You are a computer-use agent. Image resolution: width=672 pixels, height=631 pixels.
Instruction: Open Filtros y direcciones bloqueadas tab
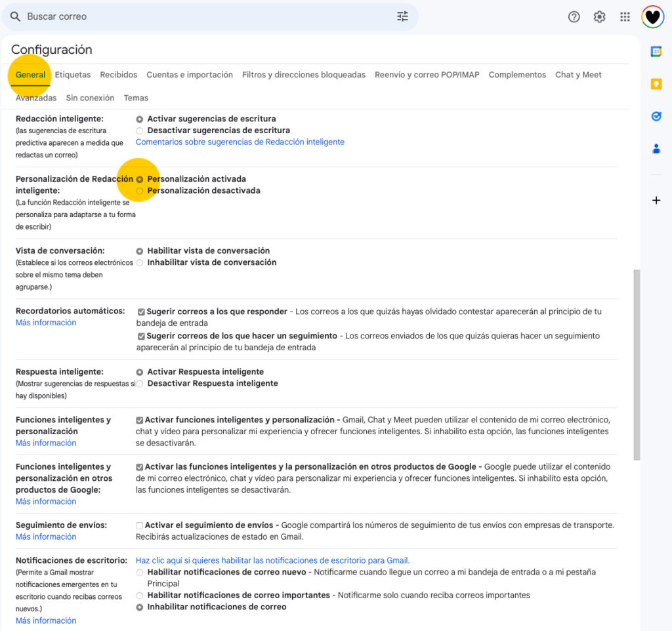pyautogui.click(x=304, y=75)
